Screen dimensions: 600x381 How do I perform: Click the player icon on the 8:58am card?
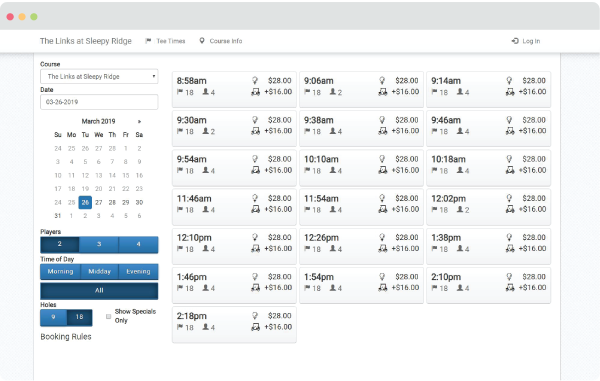pyautogui.click(x=205, y=92)
